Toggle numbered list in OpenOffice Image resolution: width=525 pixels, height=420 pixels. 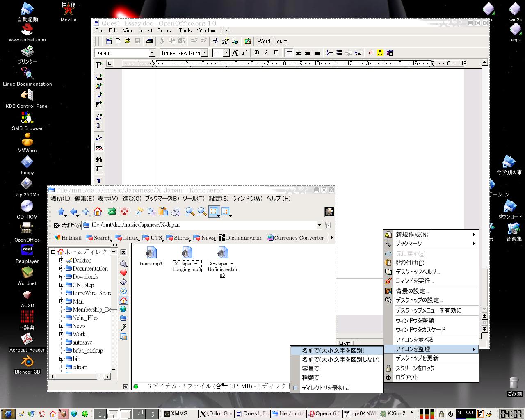point(330,52)
